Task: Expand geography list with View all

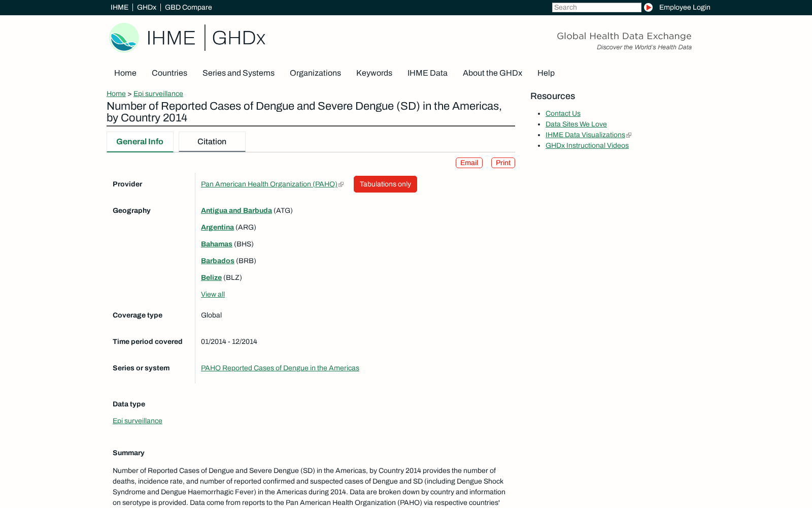Action: click(x=213, y=294)
